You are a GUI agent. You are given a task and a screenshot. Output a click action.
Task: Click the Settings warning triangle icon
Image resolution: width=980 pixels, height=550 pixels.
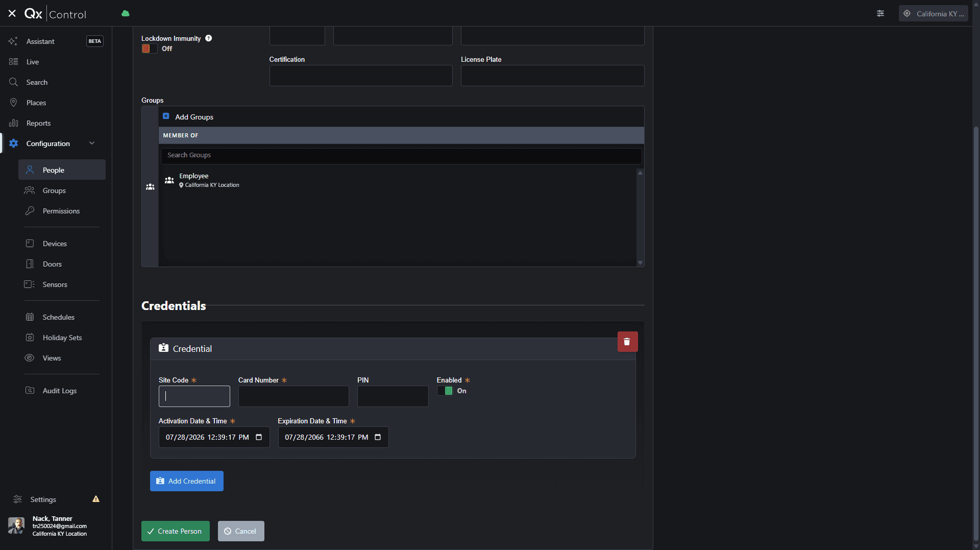(x=96, y=499)
